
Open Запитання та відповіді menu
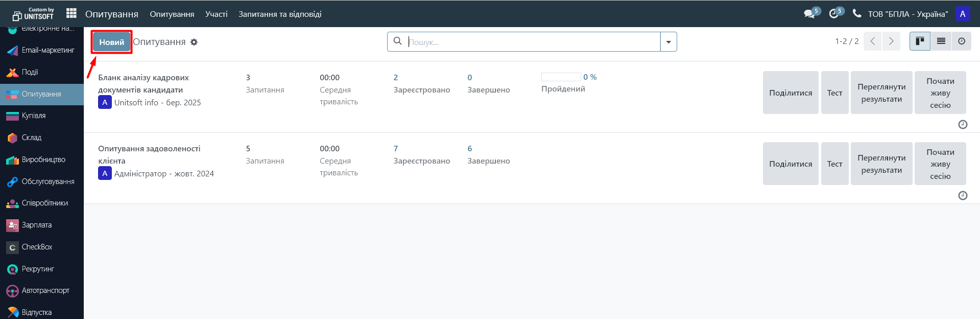[x=280, y=14]
